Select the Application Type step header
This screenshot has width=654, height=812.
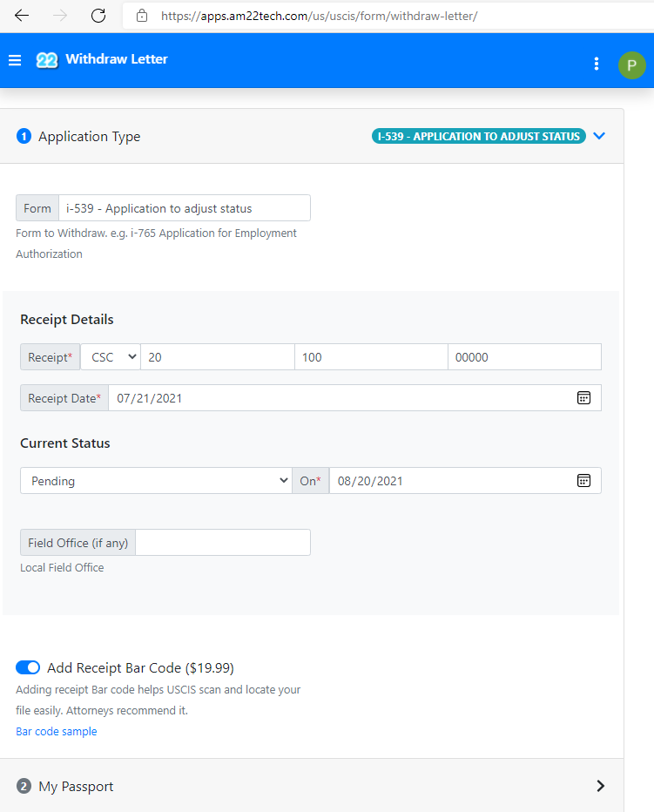89,136
